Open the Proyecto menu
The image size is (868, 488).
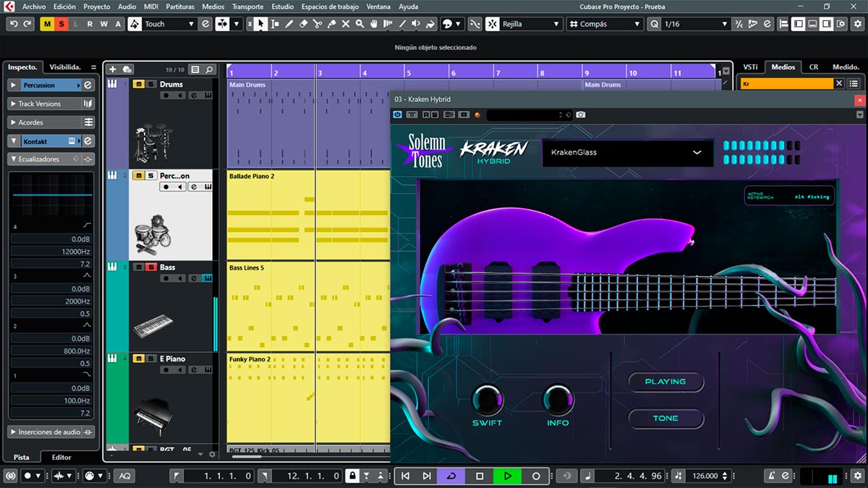click(x=97, y=7)
